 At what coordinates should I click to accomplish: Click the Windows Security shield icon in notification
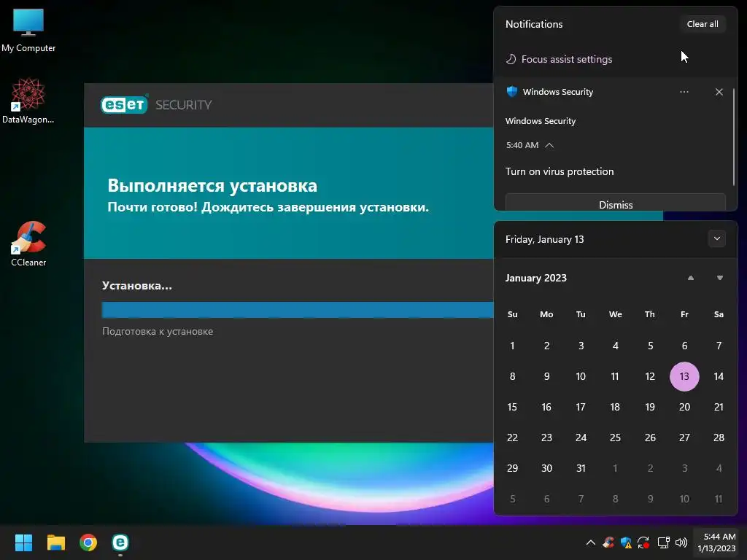(x=511, y=91)
